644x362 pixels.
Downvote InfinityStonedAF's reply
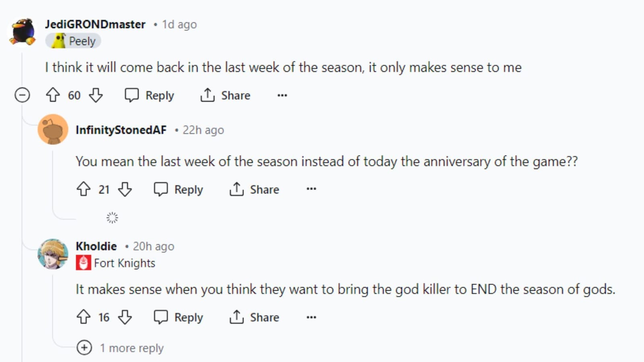pyautogui.click(x=125, y=189)
